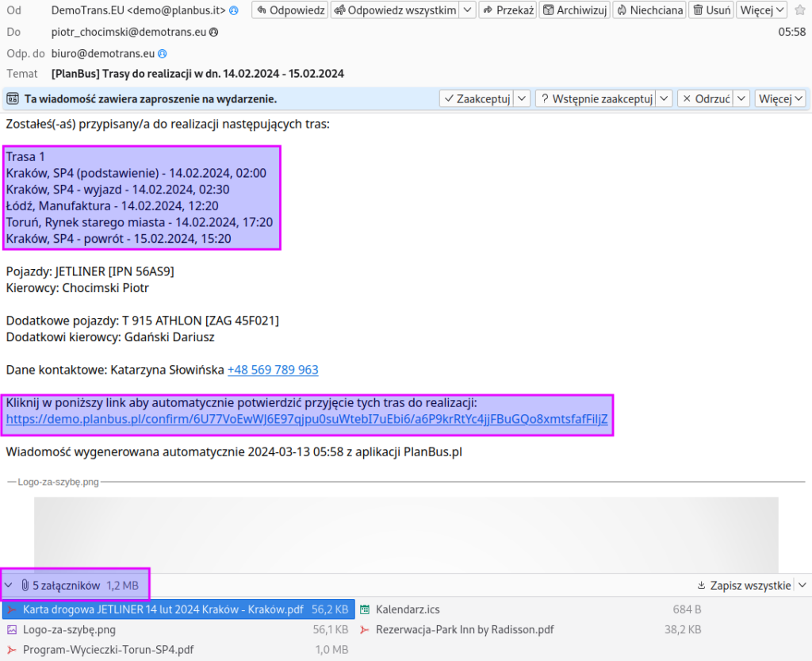Image resolution: width=812 pixels, height=661 pixels.
Task: Expand the Więcej dropdown in header toolbar
Action: pyautogui.click(x=761, y=10)
